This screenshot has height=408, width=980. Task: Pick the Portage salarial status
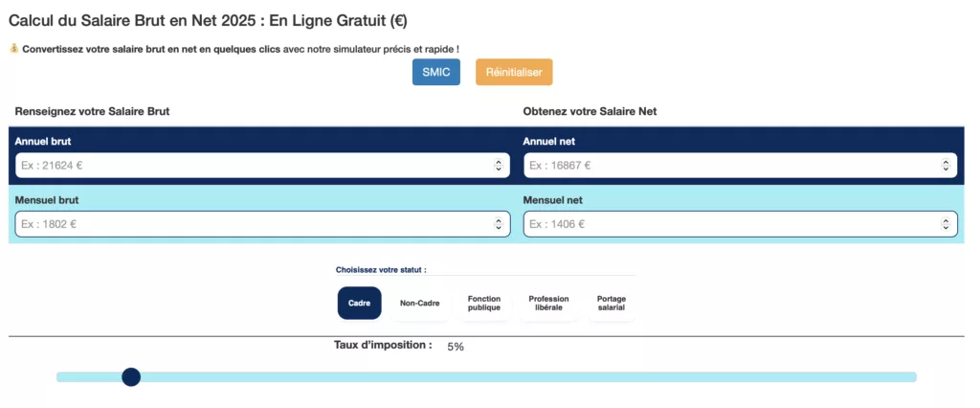tap(612, 303)
